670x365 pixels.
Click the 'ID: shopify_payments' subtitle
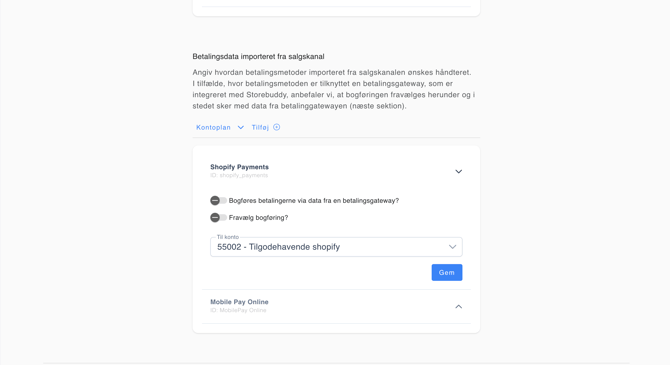[239, 175]
